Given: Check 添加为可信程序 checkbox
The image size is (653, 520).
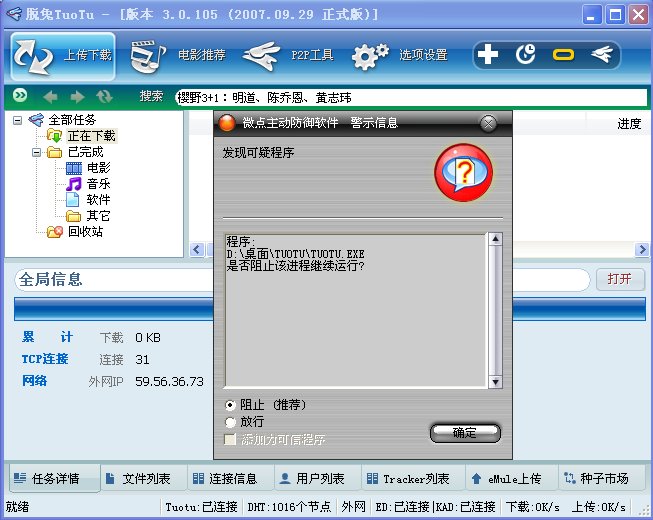Looking at the screenshot, I should click(x=230, y=440).
